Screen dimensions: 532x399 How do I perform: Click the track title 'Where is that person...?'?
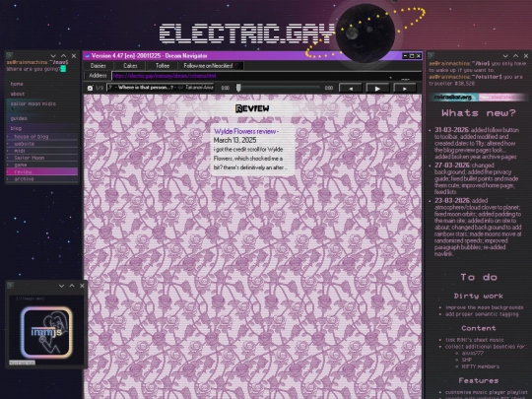pos(147,88)
